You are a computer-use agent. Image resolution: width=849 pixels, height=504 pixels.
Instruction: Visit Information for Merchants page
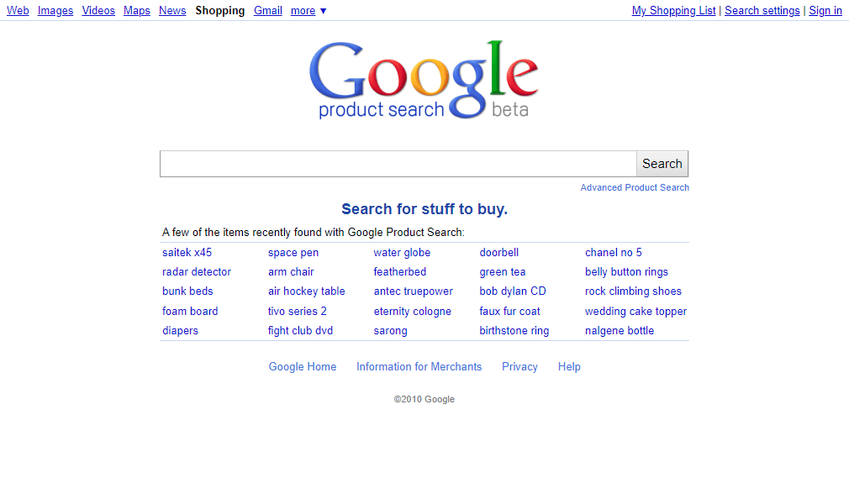point(419,366)
